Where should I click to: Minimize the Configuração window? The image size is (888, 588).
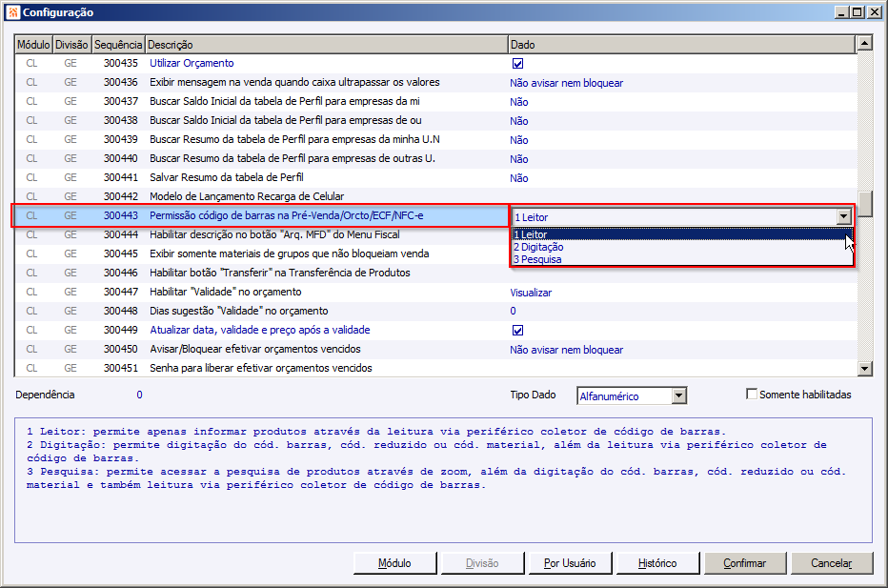coord(842,11)
